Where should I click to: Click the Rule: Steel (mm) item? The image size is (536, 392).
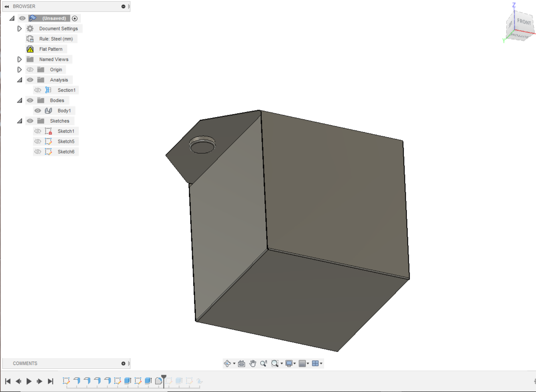click(56, 39)
